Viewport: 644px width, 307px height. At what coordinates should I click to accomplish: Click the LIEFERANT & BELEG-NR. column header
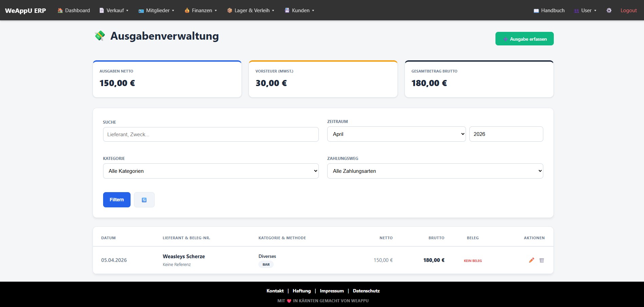coord(187,238)
